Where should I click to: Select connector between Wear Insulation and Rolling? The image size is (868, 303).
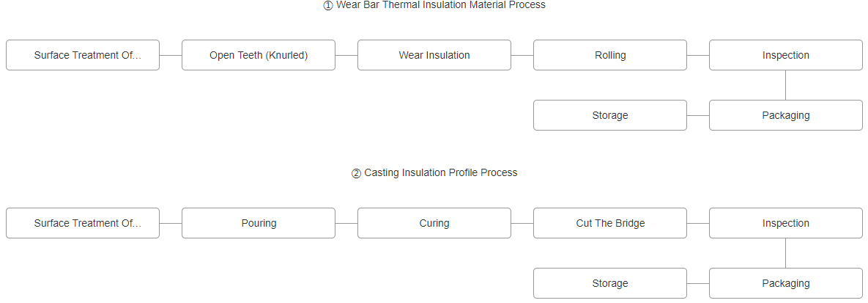pos(522,55)
